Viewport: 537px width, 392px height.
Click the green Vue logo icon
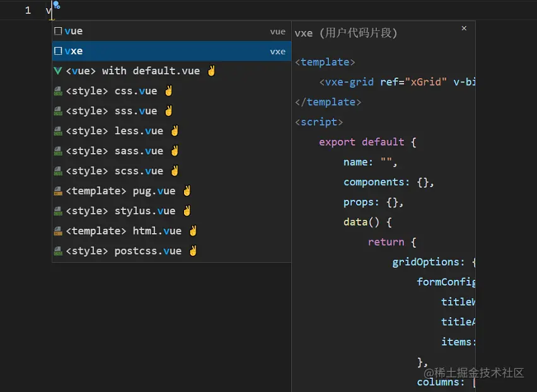(x=58, y=71)
